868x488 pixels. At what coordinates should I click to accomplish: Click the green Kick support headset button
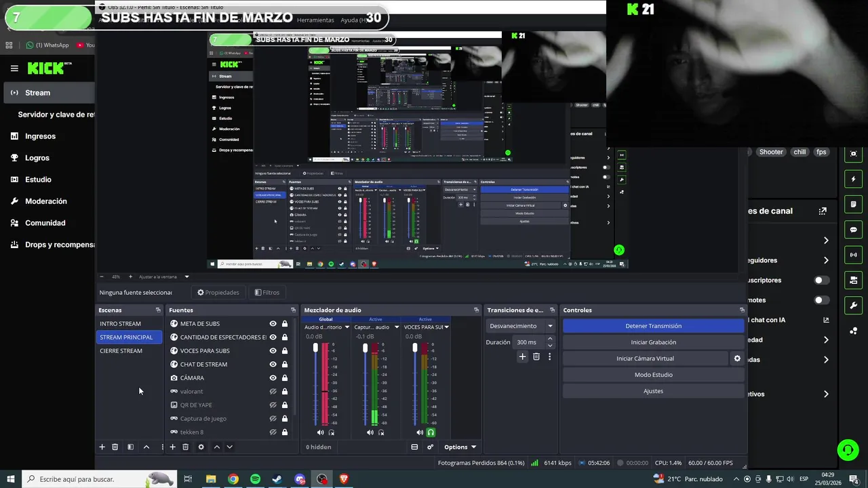847,449
